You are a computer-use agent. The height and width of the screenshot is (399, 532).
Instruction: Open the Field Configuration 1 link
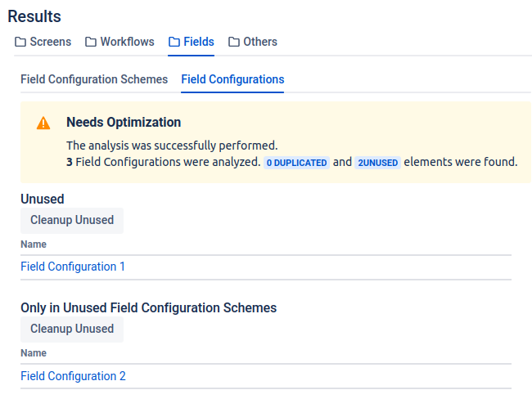tap(73, 267)
